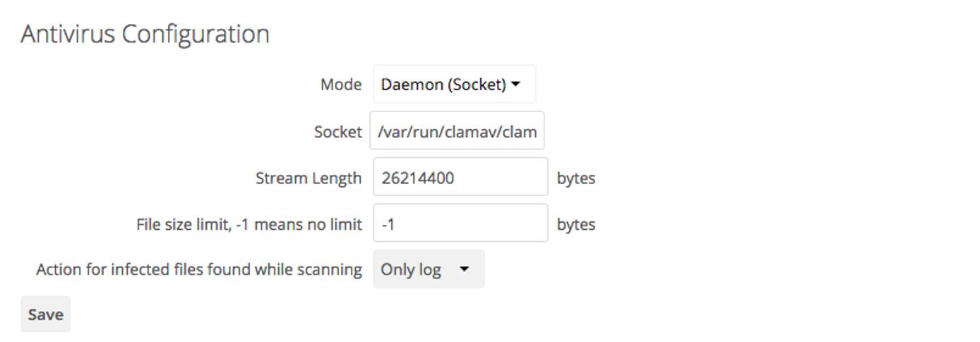Place cursor on the 26214400 value

coord(417,178)
